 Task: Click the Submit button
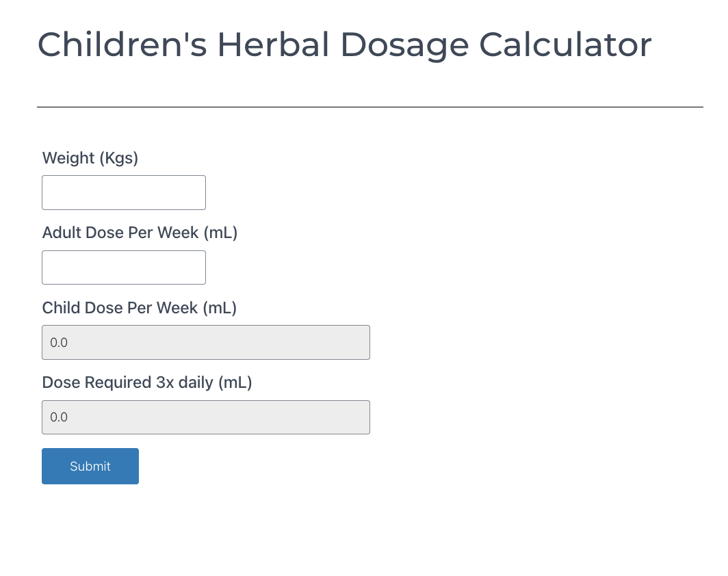[90, 466]
